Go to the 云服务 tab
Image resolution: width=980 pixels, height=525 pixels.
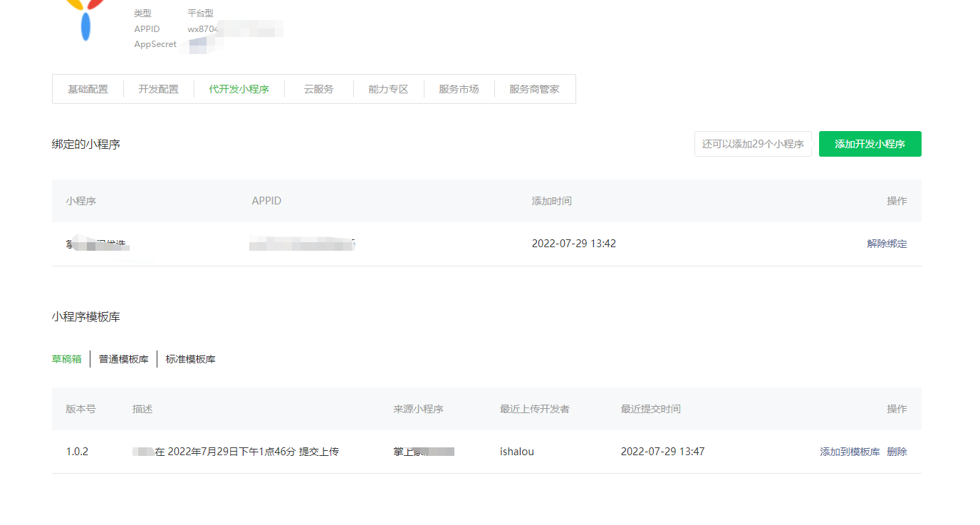[x=318, y=89]
